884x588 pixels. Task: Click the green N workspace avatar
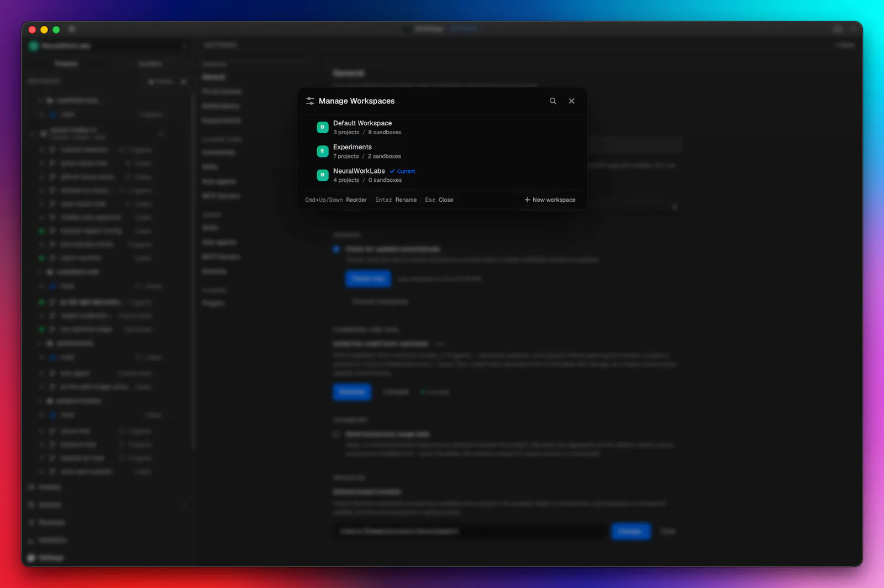(322, 175)
